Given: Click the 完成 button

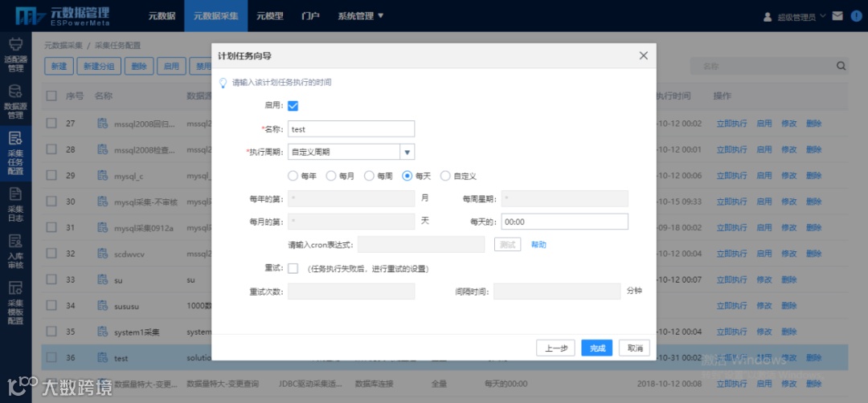Looking at the screenshot, I should coord(596,348).
